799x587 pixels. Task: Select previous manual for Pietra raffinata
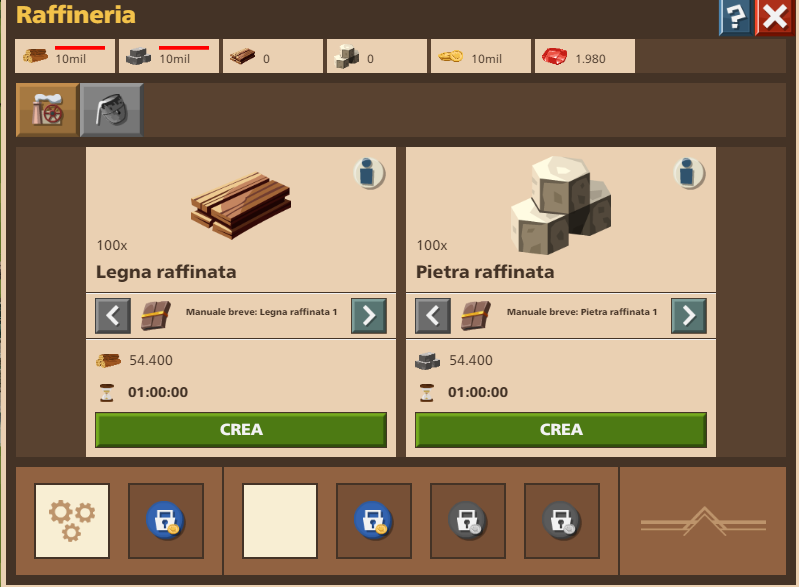coord(433,316)
